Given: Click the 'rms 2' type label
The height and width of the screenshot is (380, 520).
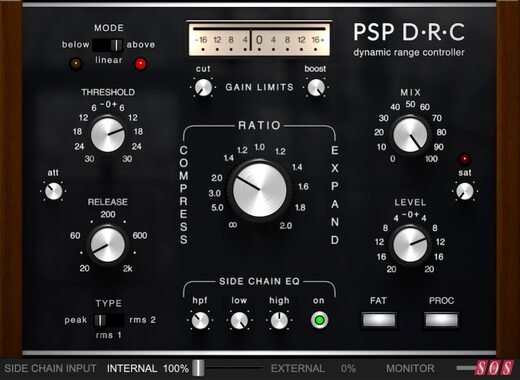Looking at the screenshot, I should pos(143,320).
